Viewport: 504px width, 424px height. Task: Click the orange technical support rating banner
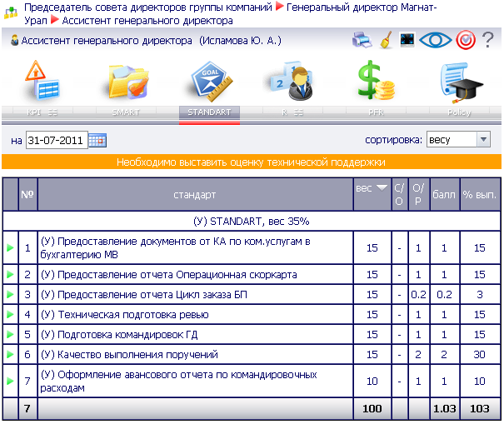pyautogui.click(x=252, y=162)
